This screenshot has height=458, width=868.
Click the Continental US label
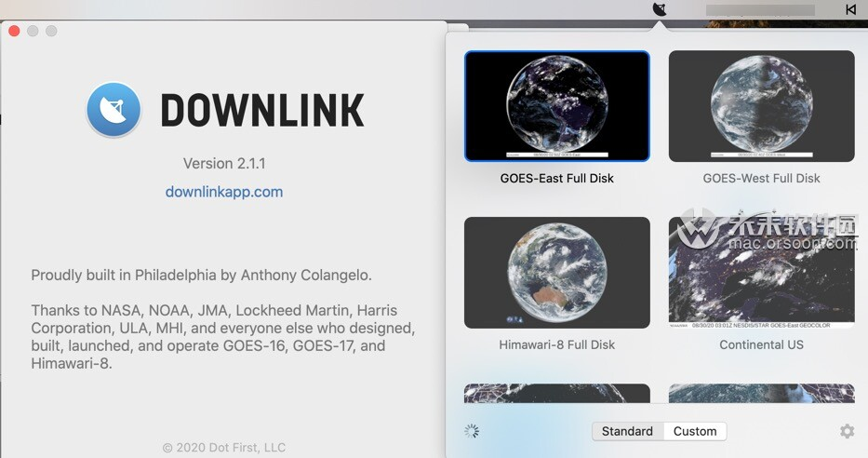tap(762, 344)
